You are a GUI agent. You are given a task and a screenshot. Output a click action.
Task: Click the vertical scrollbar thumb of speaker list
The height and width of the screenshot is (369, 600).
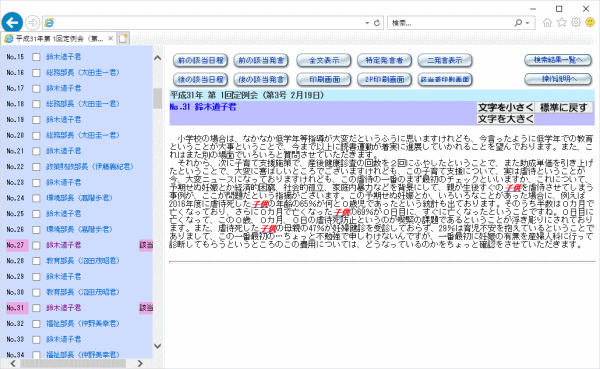click(x=157, y=98)
